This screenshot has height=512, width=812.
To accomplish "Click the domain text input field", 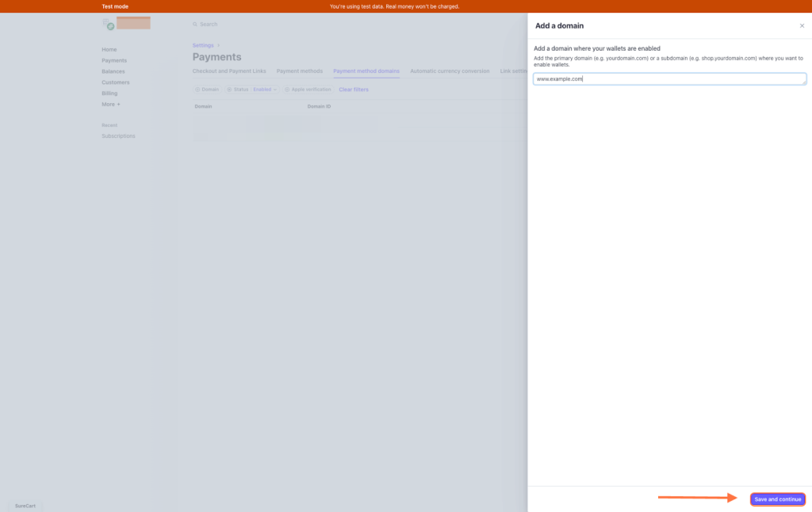I will click(x=669, y=79).
